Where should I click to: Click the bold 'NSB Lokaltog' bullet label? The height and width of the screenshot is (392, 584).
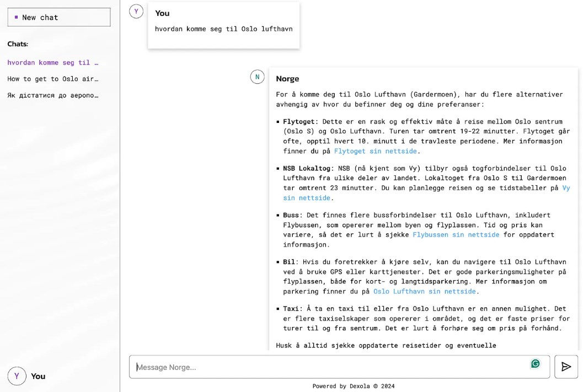click(307, 169)
